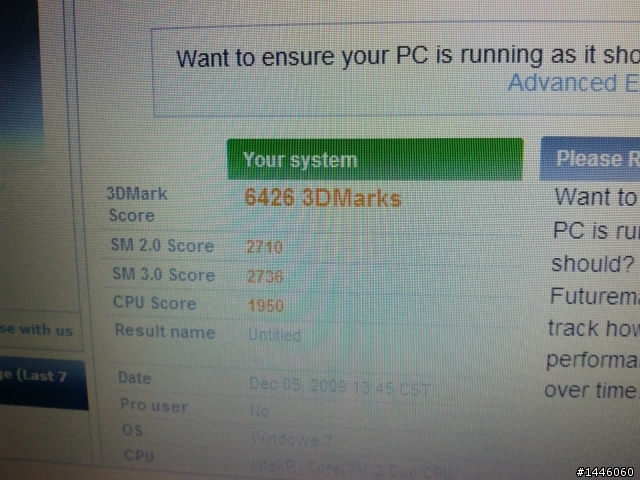Click the 'CPU Score' label

[155, 303]
